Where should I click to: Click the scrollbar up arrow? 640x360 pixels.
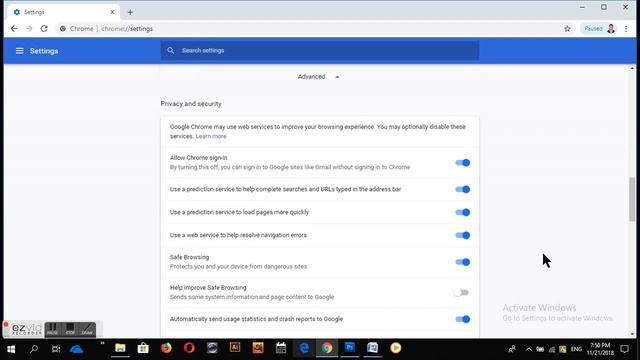(x=632, y=69)
